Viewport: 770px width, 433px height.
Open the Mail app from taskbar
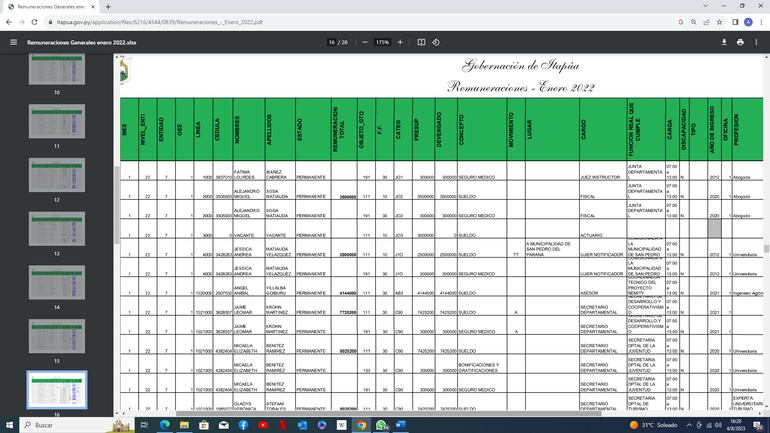(x=223, y=425)
